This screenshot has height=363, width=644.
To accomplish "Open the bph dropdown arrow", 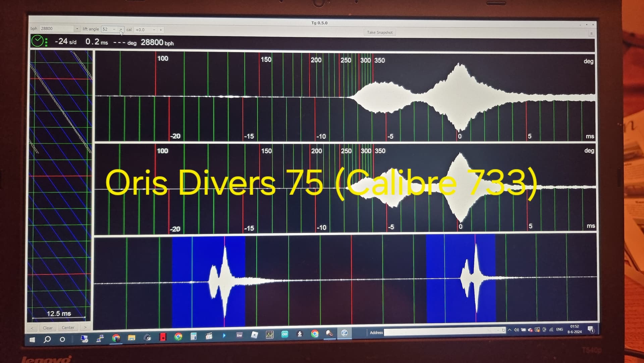I will 77,29.
